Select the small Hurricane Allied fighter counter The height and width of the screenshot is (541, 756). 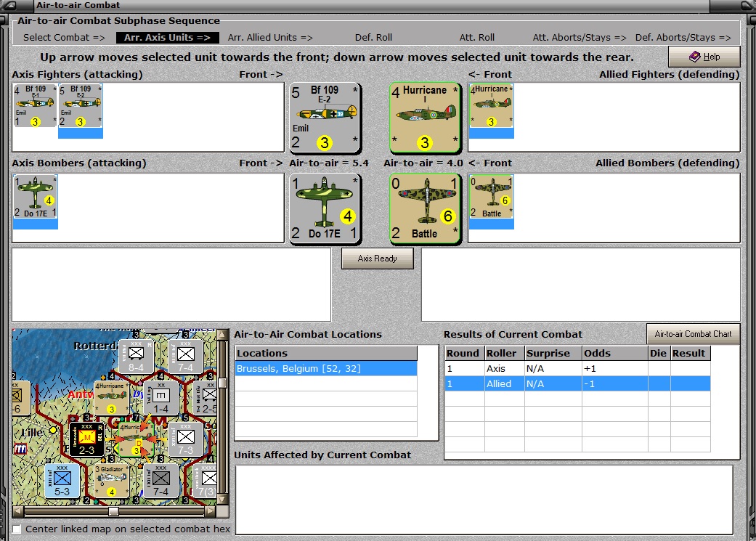click(x=492, y=105)
